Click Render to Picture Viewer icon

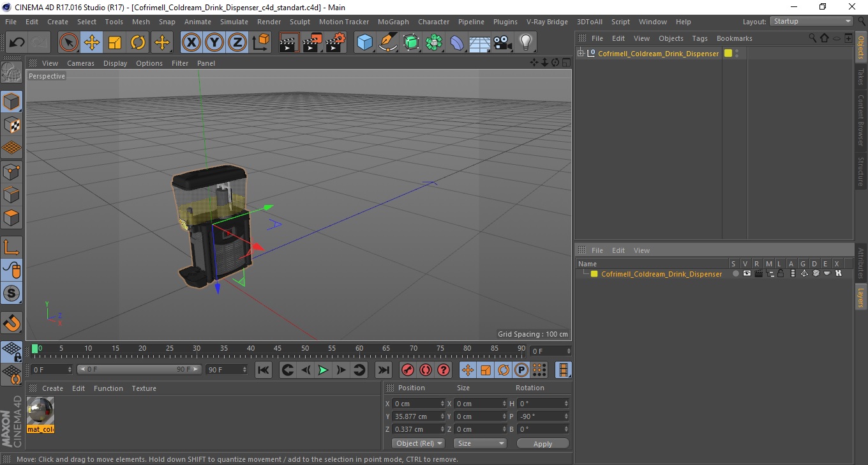tap(313, 43)
